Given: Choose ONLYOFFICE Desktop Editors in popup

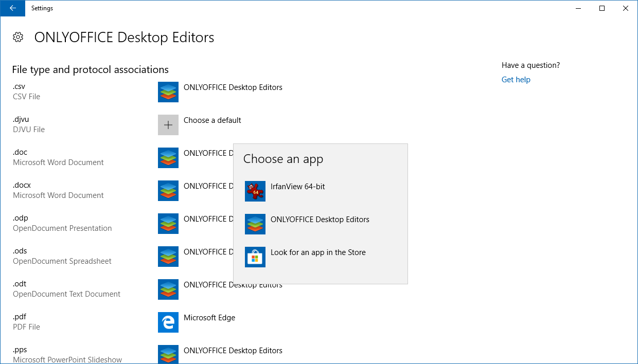Looking at the screenshot, I should [320, 220].
